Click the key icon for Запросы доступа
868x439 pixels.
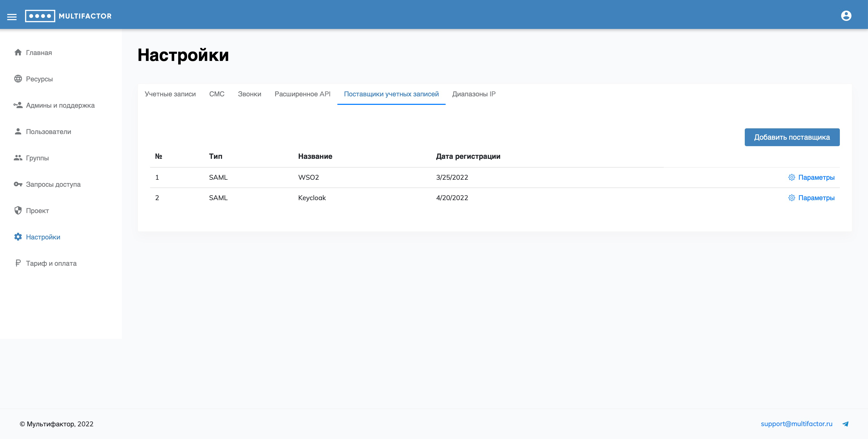click(18, 184)
